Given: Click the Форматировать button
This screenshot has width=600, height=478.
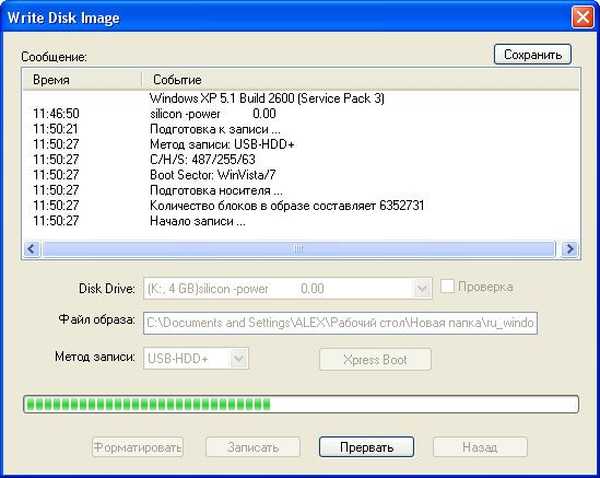Looking at the screenshot, I should click(x=137, y=447).
